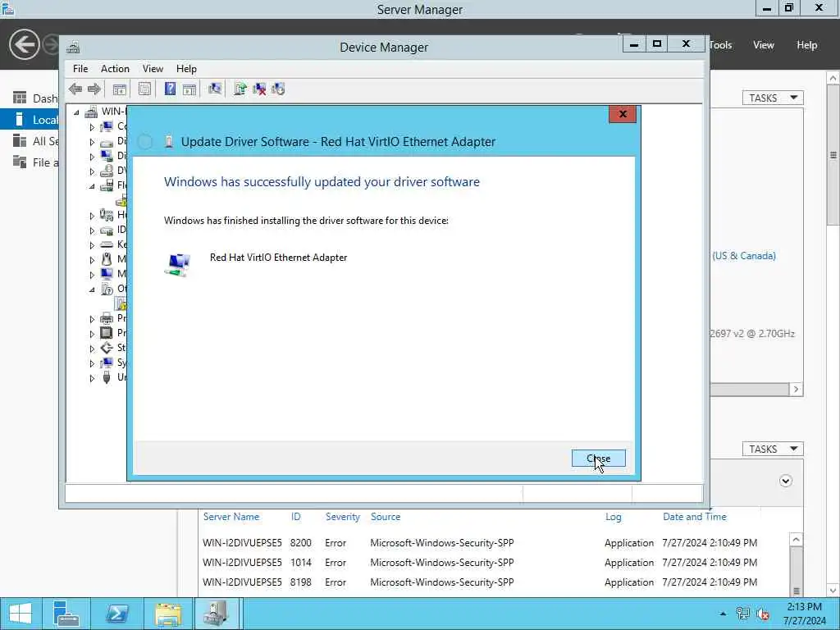Click Update Driver Software toolbar icon

(240, 89)
